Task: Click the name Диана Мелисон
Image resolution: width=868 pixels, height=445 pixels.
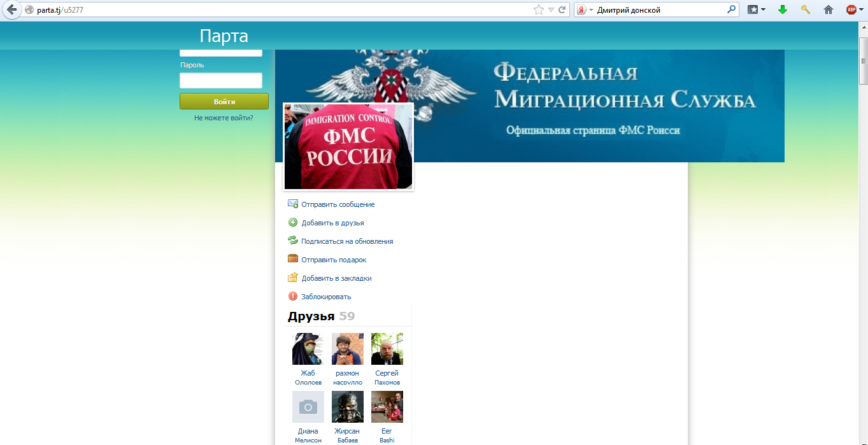Action: pos(308,435)
